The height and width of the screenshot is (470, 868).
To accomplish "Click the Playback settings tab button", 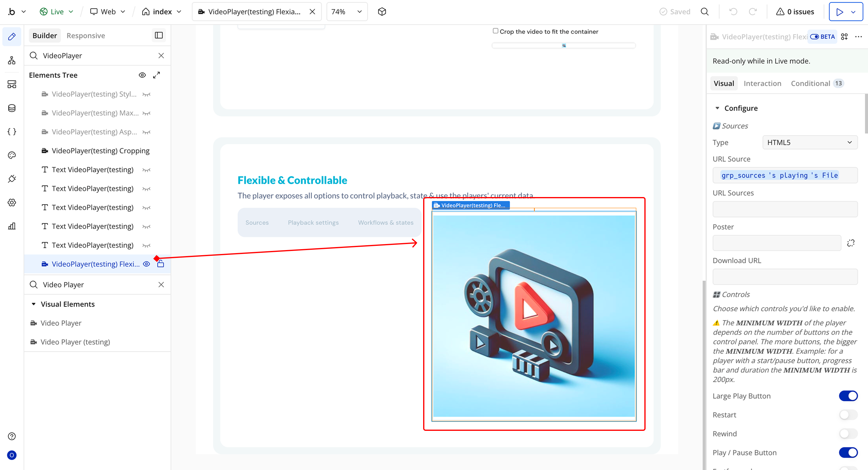I will coord(313,223).
